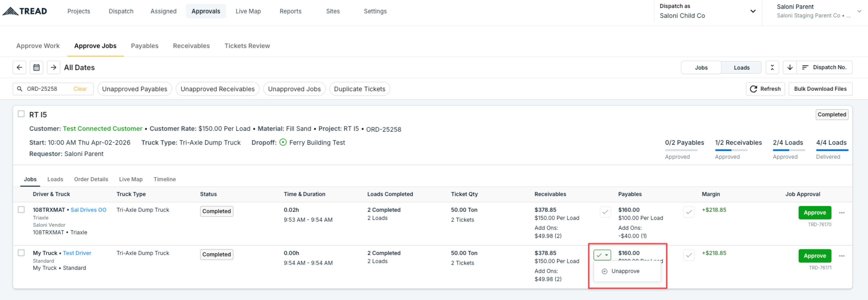This screenshot has height=300, width=868.
Task: Go to the next date with the forward arrow
Action: click(x=53, y=68)
